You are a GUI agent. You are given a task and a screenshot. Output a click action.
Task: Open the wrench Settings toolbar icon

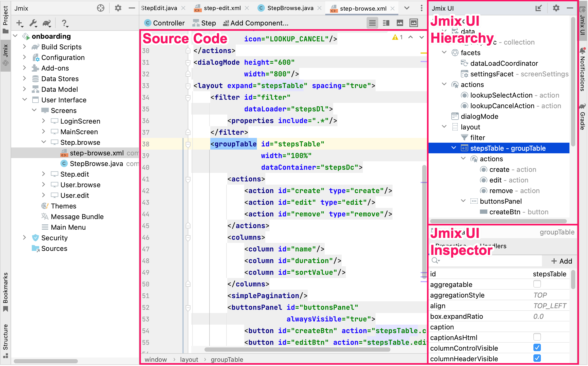[33, 23]
